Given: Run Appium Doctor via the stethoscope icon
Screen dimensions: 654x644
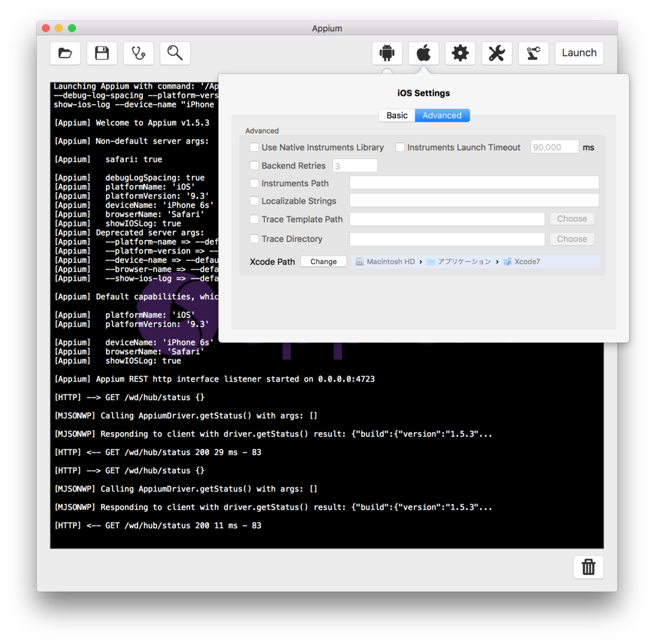Looking at the screenshot, I should click(x=139, y=53).
